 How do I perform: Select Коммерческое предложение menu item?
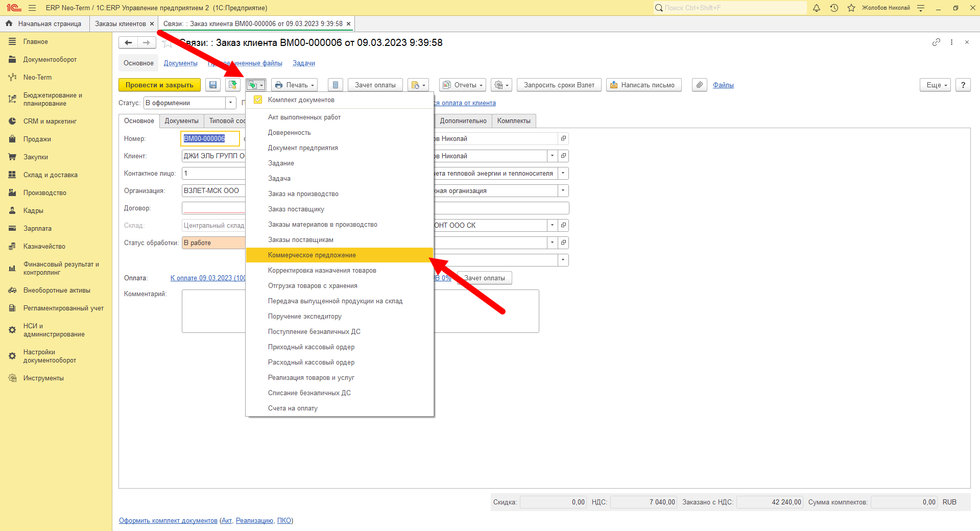[x=340, y=255]
